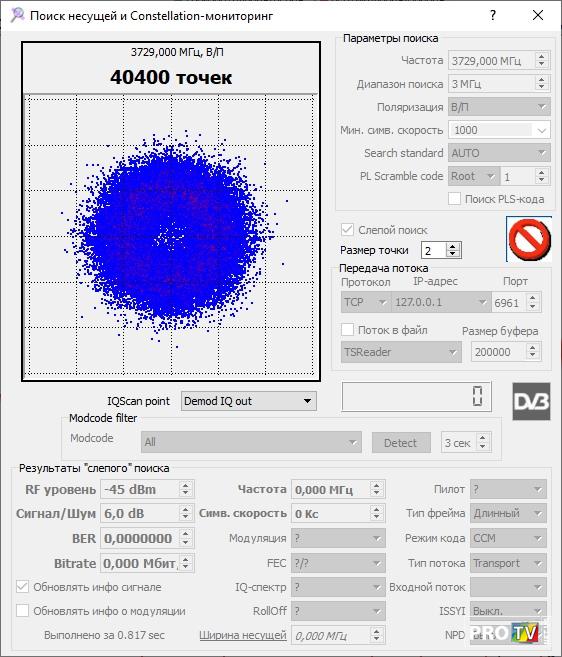Increase the Порт stepper value
The width and height of the screenshot is (562, 657).
coord(533,298)
